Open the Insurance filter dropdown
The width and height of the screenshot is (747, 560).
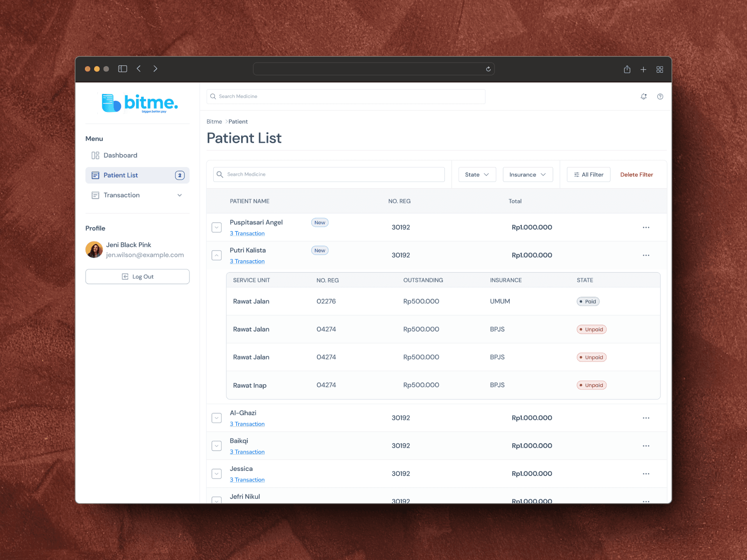tap(528, 175)
